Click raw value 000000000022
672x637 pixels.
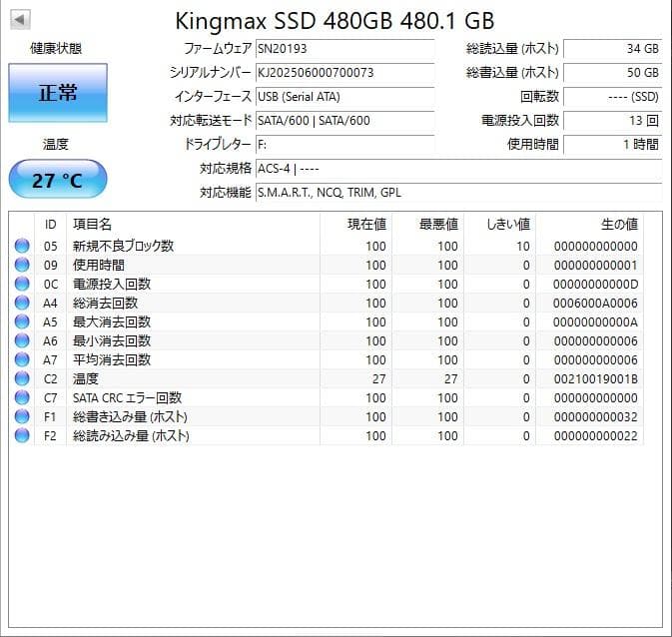[x=595, y=435]
